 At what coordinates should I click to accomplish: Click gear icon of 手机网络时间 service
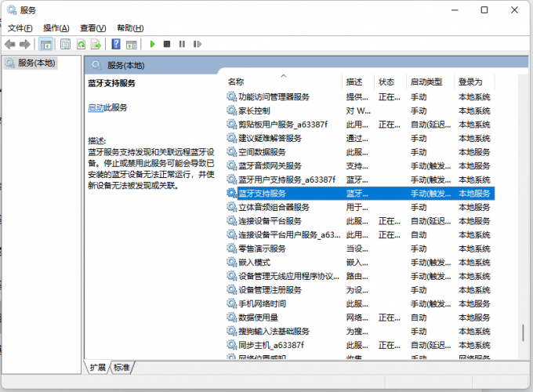click(x=231, y=303)
